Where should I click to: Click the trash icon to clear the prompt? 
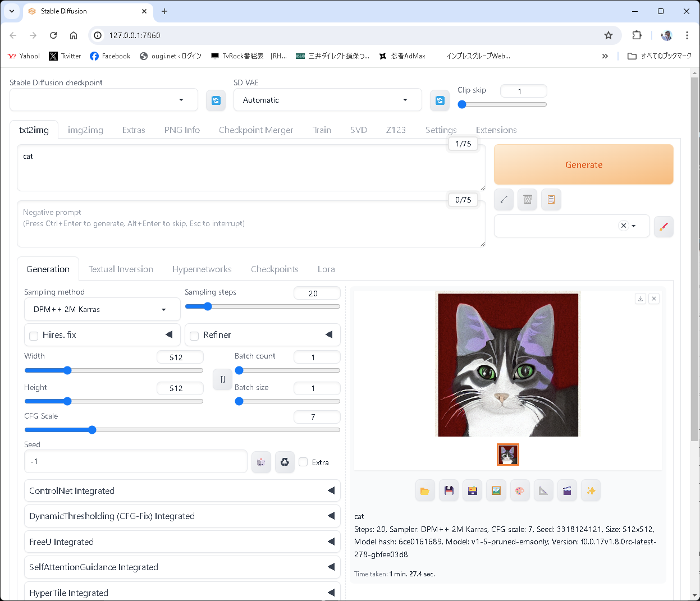[527, 199]
